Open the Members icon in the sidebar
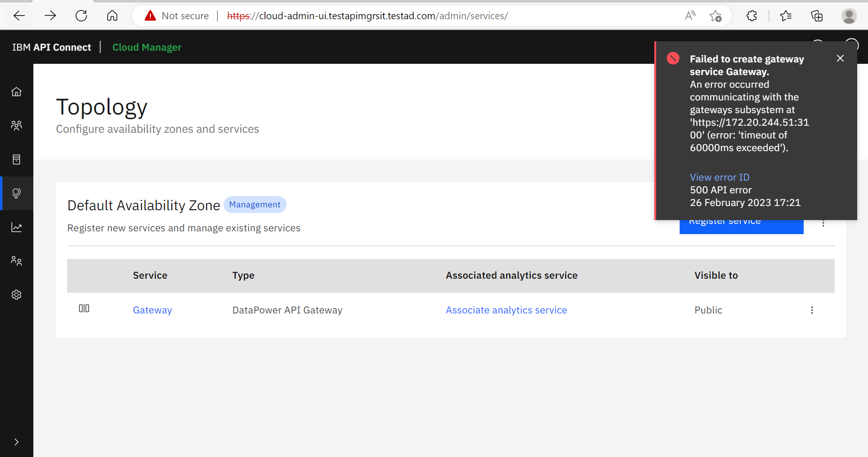This screenshot has height=457, width=868. pos(16,261)
